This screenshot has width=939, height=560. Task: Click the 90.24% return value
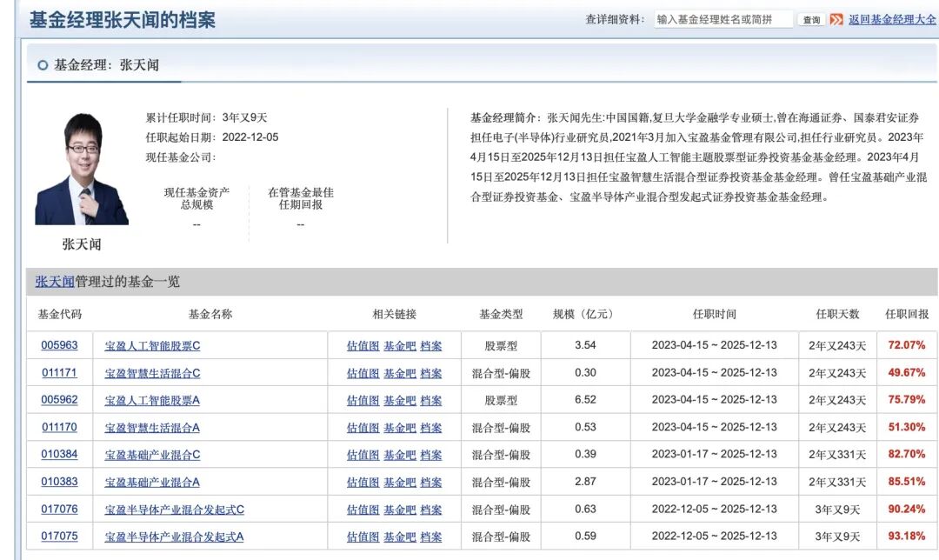(907, 509)
